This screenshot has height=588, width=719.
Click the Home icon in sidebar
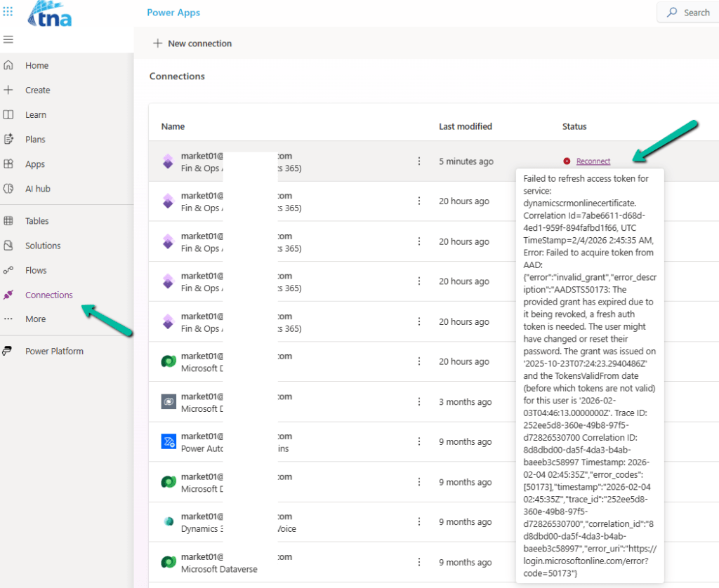coord(8,65)
